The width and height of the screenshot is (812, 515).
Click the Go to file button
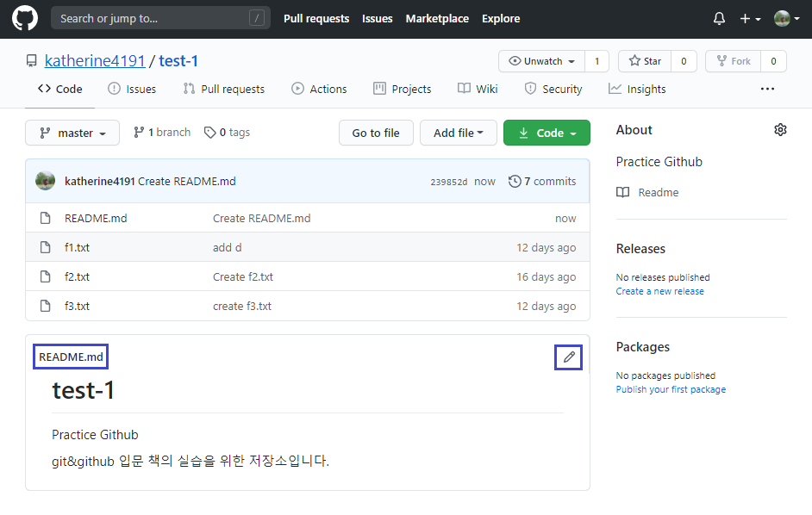coord(376,133)
